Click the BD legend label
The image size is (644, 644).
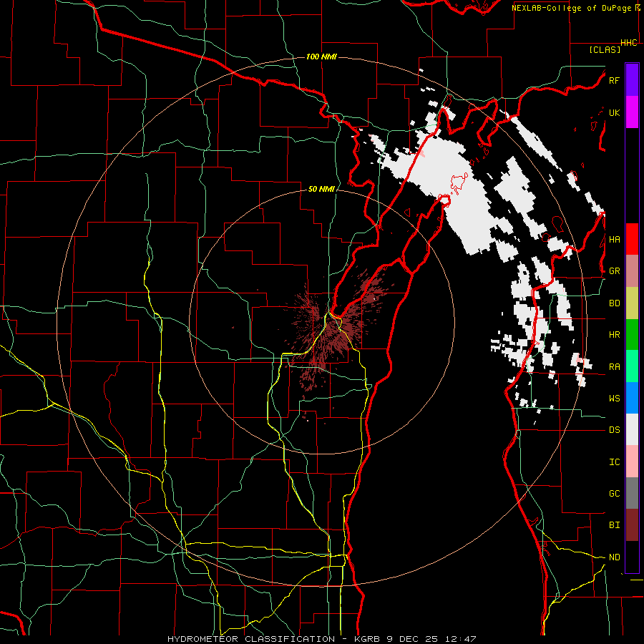coord(614,303)
